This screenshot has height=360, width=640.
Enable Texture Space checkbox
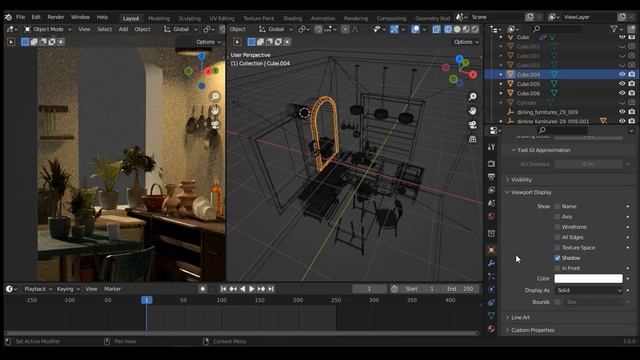(558, 248)
